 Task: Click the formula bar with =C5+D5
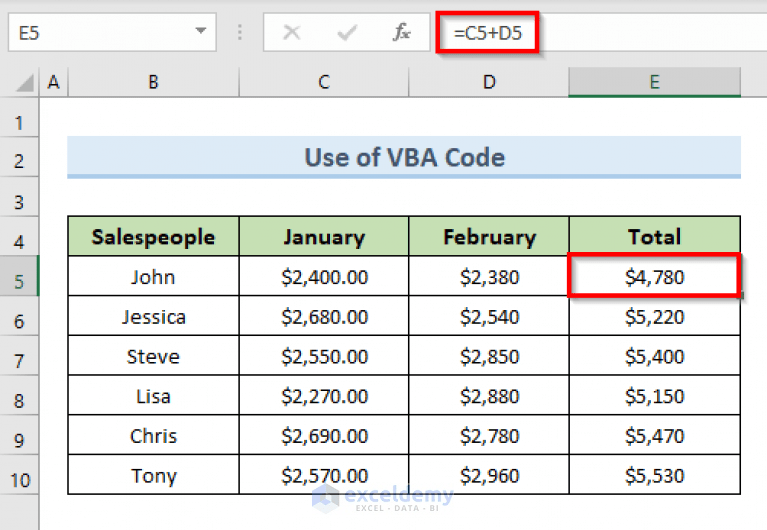[601, 32]
